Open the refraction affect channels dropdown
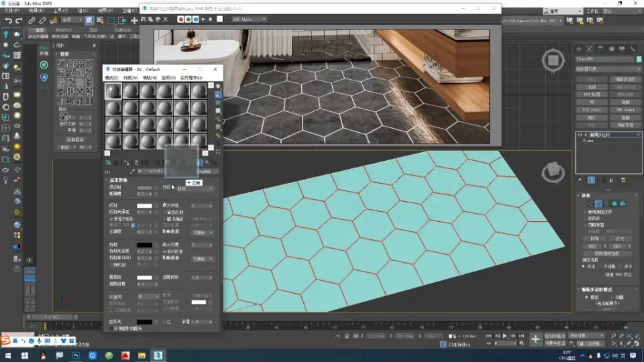Screen dimensions: 644x362 [203, 259]
